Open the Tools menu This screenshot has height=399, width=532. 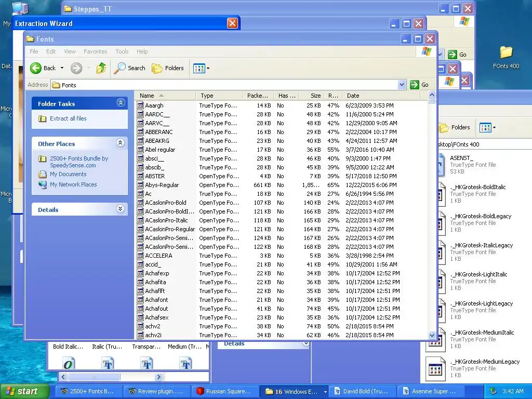(x=122, y=51)
